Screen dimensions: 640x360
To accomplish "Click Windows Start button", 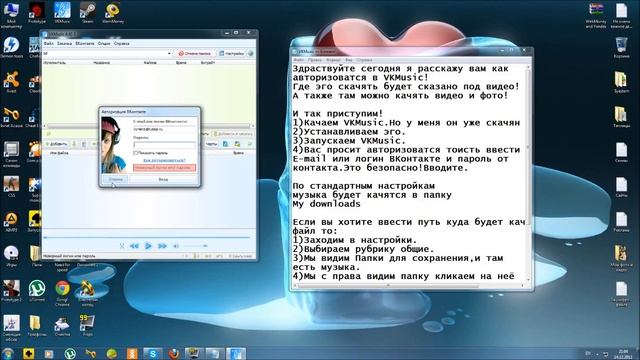I will pyautogui.click(x=7, y=353).
